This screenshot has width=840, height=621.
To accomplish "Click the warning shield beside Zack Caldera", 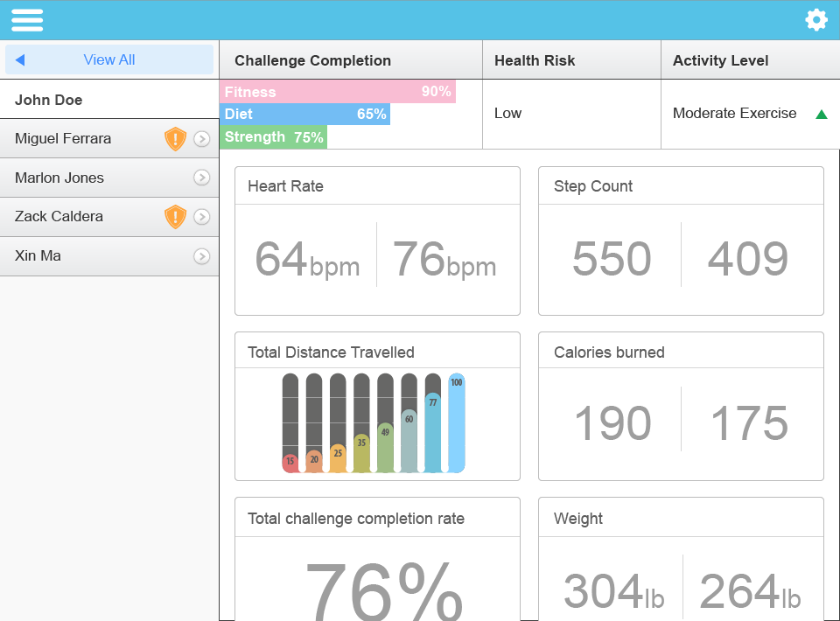I will click(176, 217).
